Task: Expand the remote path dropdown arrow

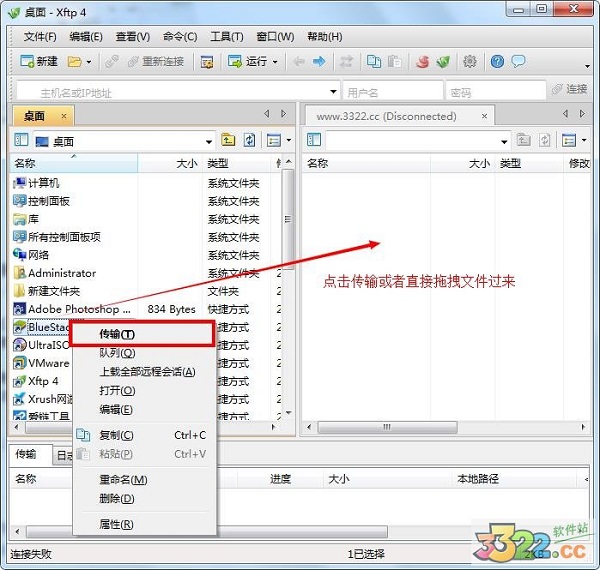Action: [504, 142]
